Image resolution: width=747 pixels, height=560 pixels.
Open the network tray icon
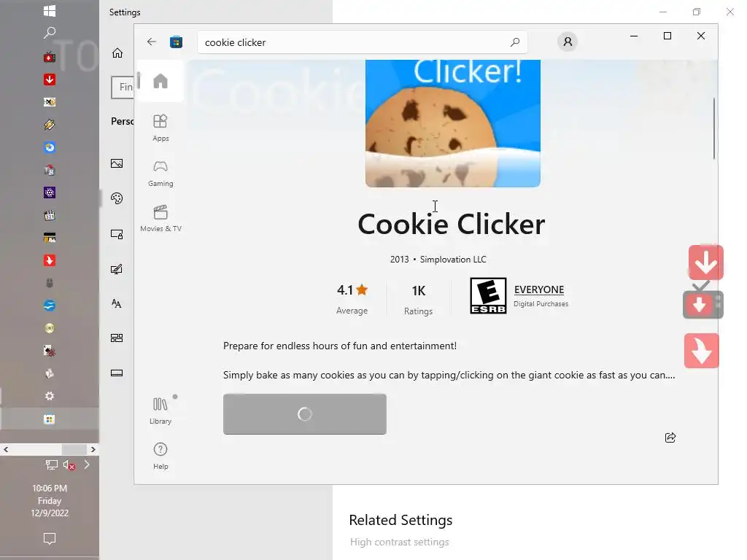pyautogui.click(x=52, y=464)
